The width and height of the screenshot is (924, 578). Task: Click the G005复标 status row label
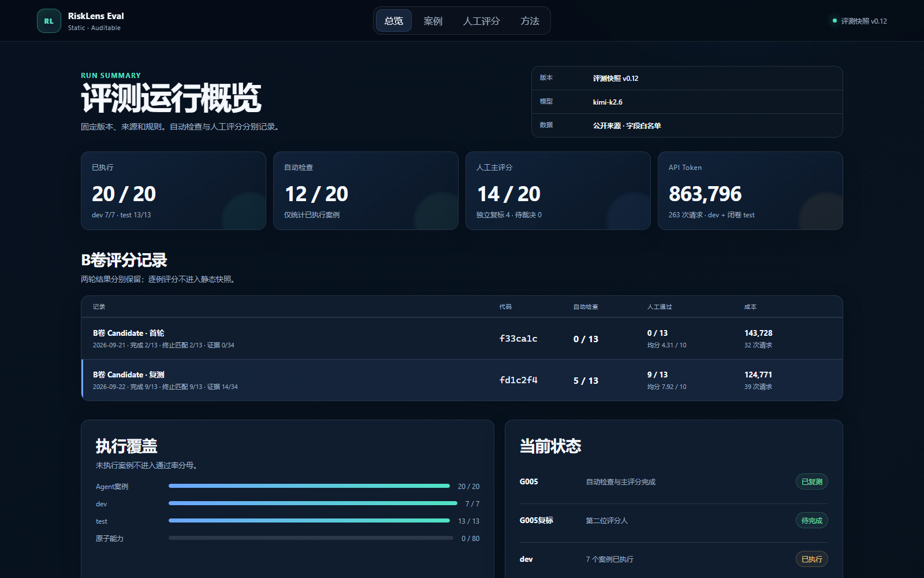(x=536, y=520)
